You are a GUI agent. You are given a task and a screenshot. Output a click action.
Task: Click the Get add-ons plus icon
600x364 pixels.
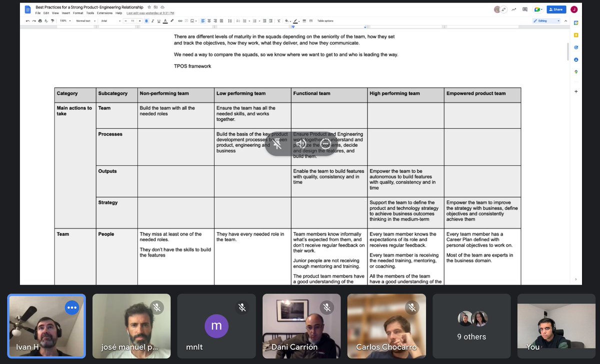tap(576, 91)
